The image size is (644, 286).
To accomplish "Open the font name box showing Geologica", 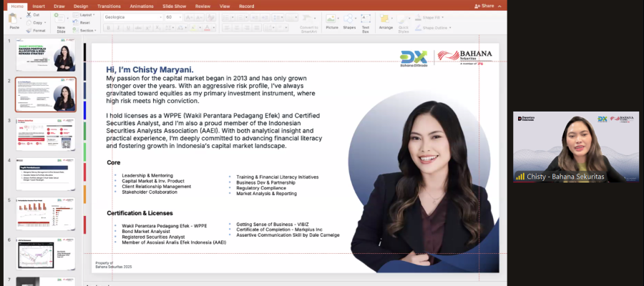I will [133, 17].
